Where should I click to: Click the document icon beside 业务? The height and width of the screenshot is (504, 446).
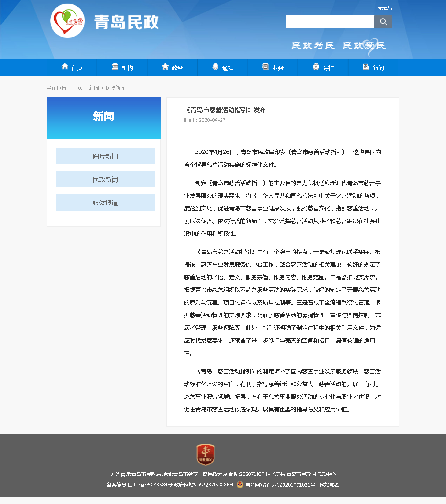(265, 67)
